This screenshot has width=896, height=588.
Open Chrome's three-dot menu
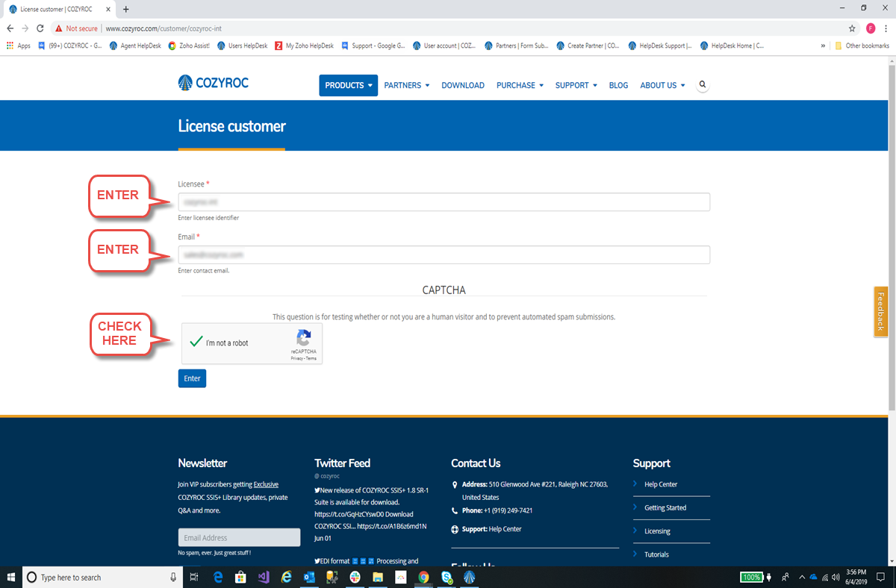pos(886,28)
